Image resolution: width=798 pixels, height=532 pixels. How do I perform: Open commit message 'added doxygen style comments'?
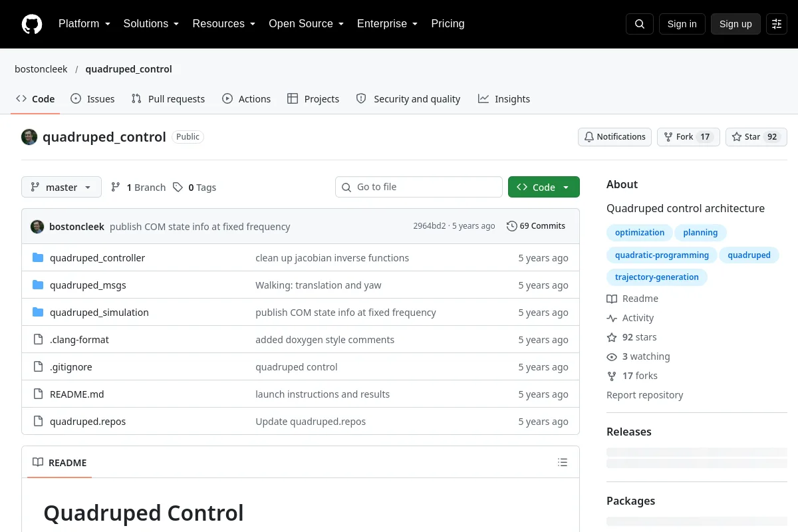click(325, 340)
